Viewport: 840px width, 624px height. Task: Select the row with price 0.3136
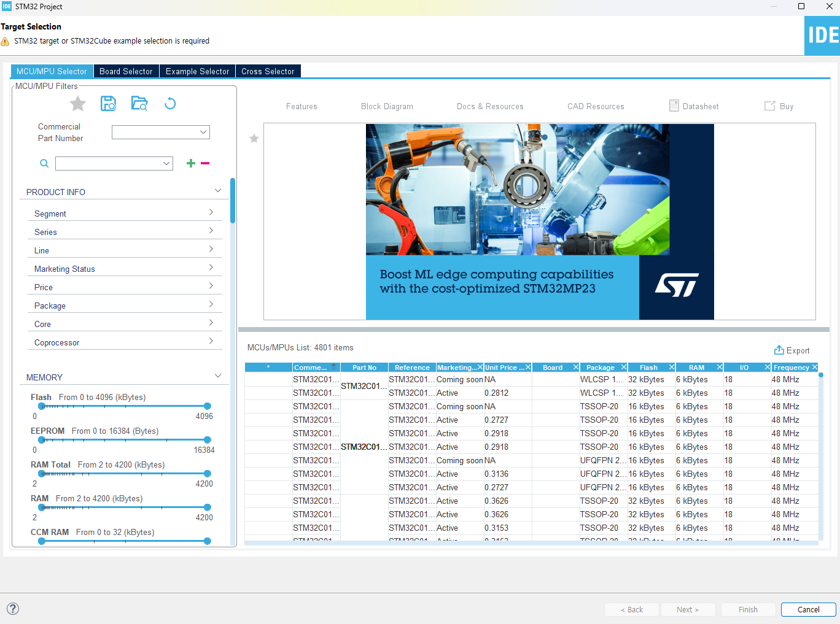[x=531, y=474]
